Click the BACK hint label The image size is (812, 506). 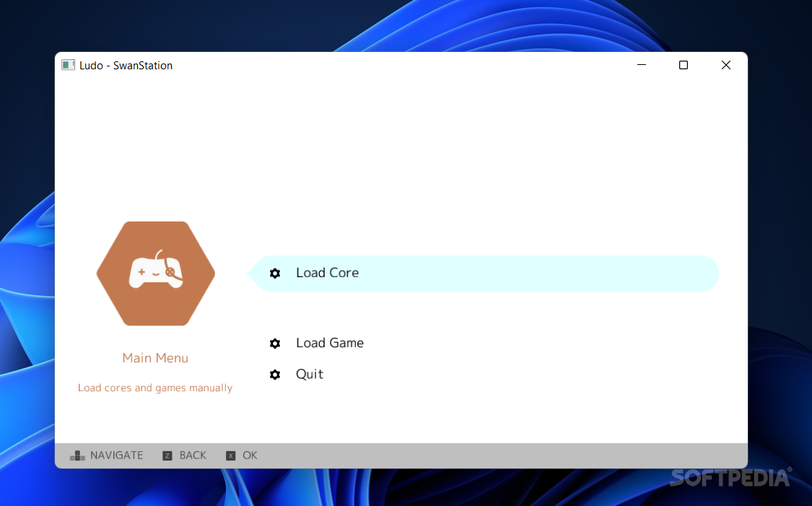click(x=193, y=455)
